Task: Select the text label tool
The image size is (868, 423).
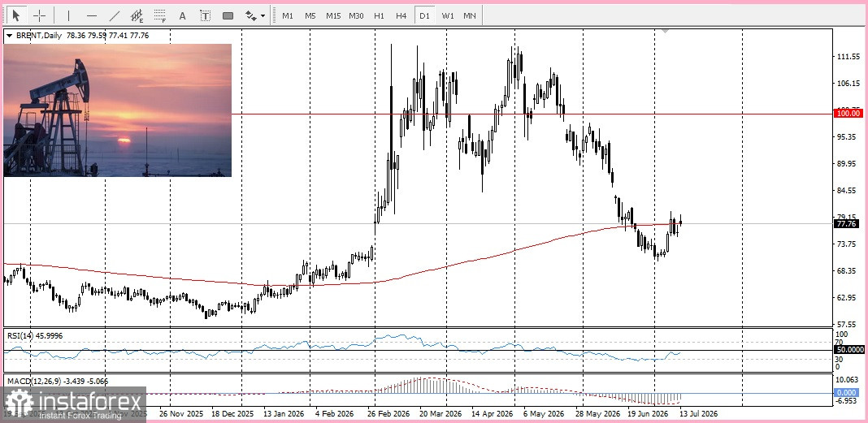Action: [206, 15]
